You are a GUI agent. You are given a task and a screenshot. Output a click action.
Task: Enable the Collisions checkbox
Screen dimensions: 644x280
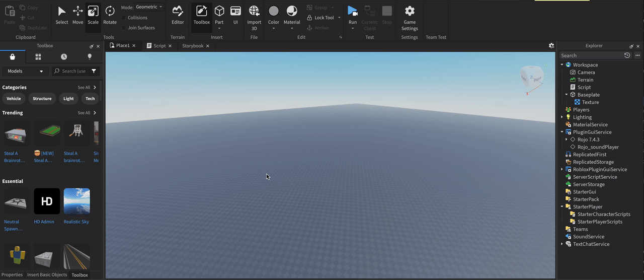[124, 18]
